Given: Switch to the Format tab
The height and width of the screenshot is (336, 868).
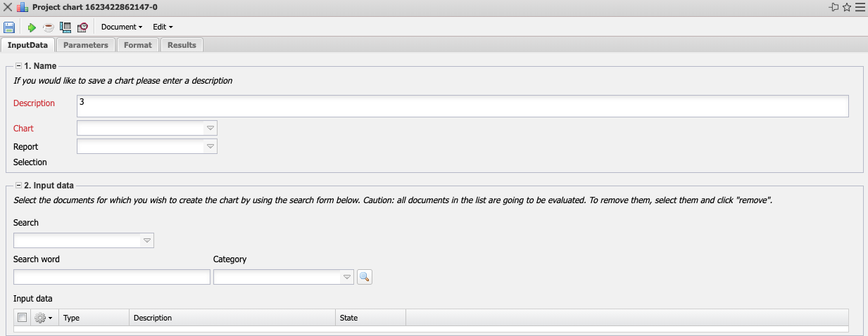Looking at the screenshot, I should pyautogui.click(x=137, y=45).
